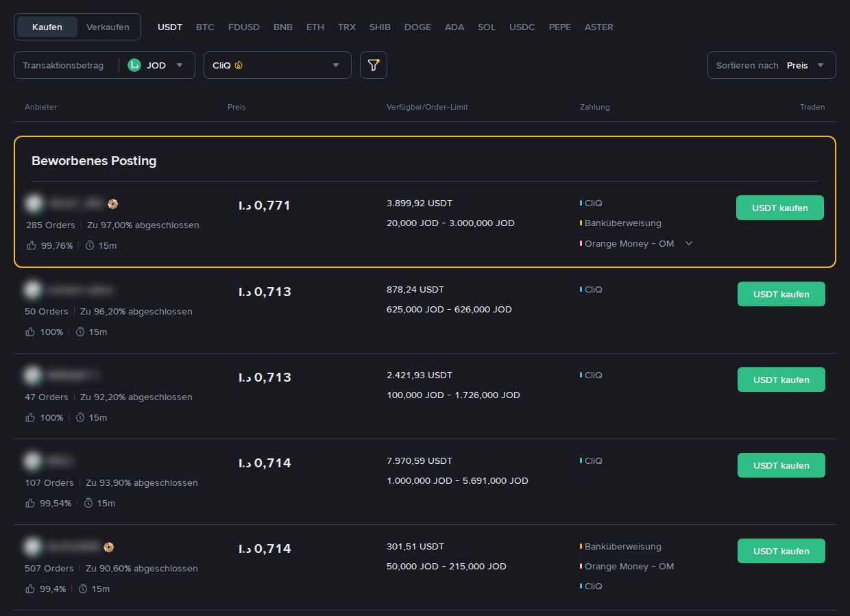Switch to the Kaufen tab

coord(47,27)
